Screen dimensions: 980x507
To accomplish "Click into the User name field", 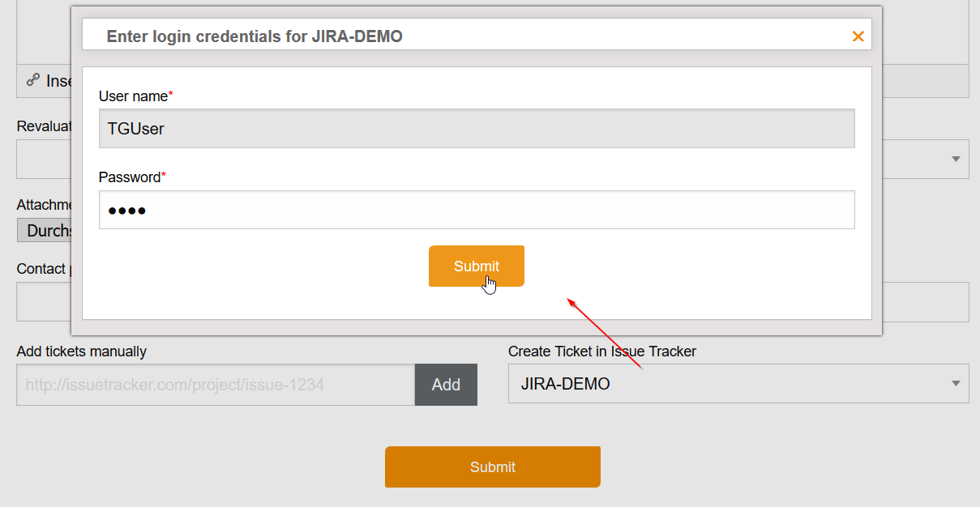I will pos(476,129).
